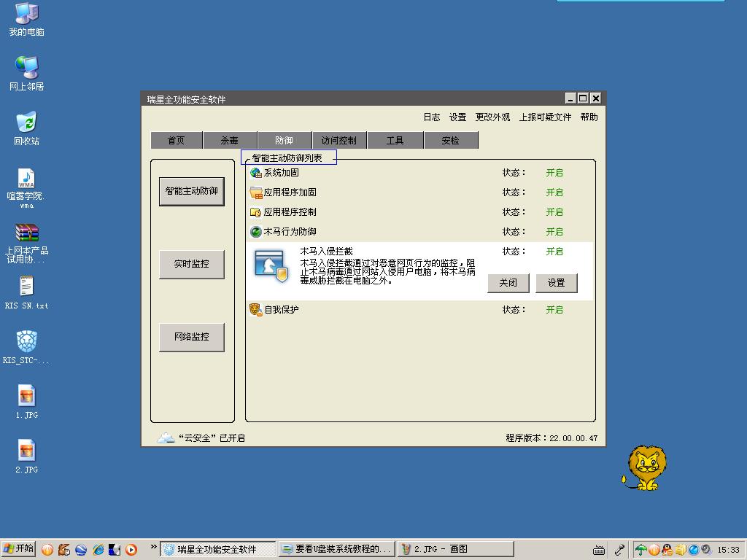This screenshot has height=560, width=747.
Task: Open the 安检 tab
Action: point(451,141)
